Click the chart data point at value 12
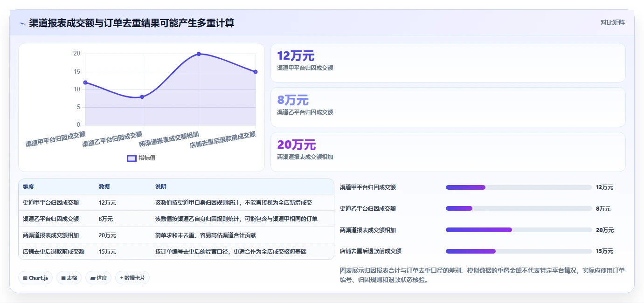This screenshot has height=303, width=644. click(85, 83)
